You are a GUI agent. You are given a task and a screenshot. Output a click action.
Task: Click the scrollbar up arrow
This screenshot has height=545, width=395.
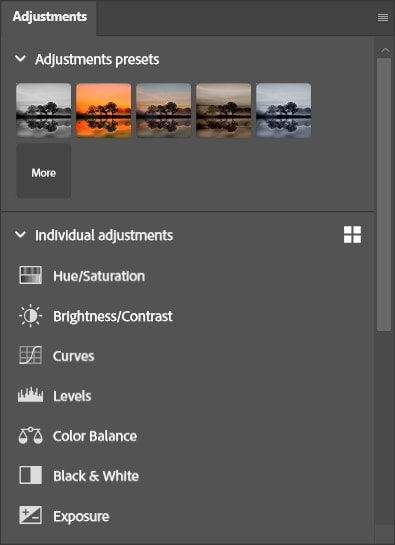tap(385, 50)
